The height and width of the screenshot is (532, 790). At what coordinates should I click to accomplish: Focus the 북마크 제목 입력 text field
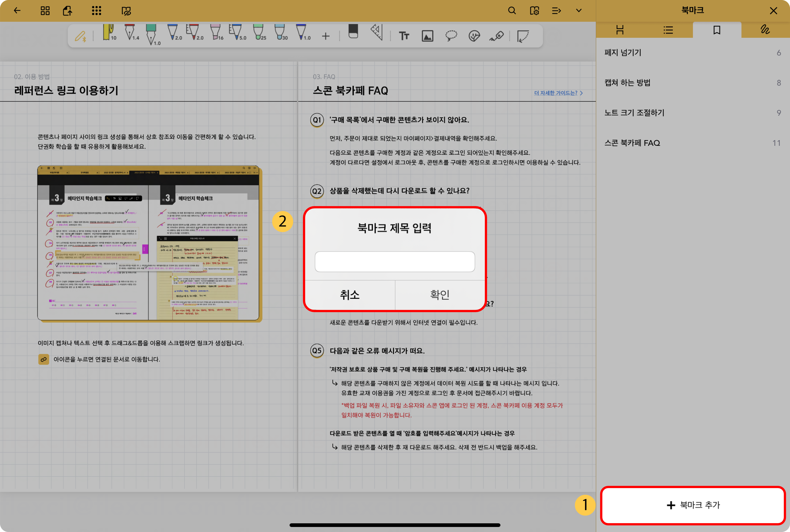pos(395,262)
